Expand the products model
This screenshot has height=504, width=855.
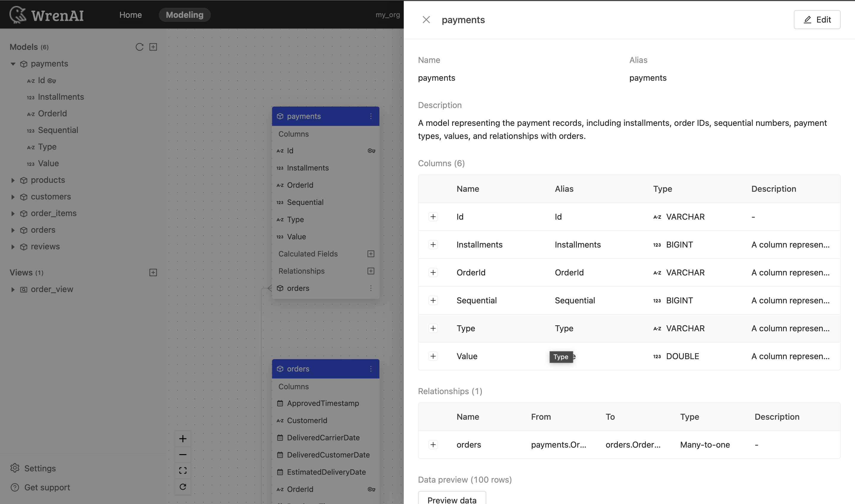pos(13,180)
